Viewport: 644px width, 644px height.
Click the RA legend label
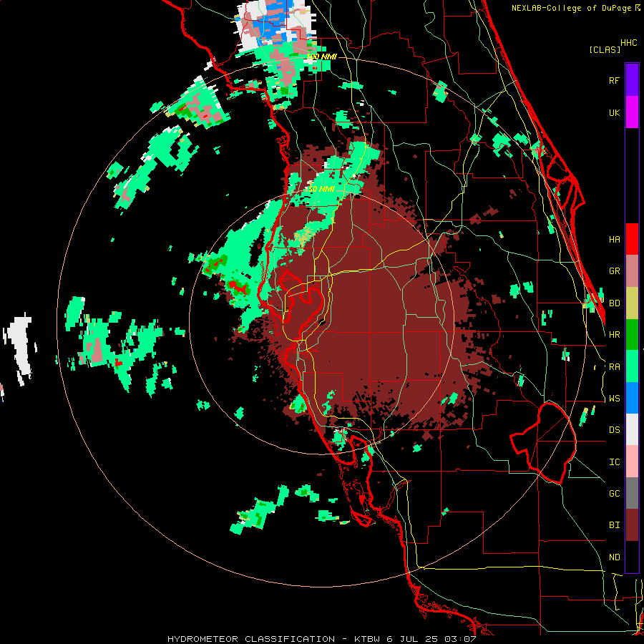coord(614,367)
